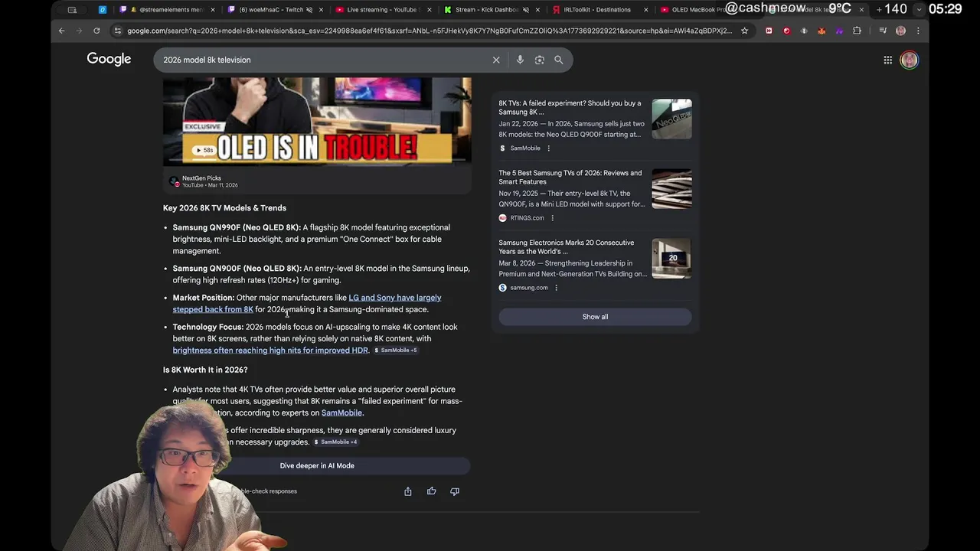The height and width of the screenshot is (551, 980).
Task: Click the 58s video duration badge
Action: tap(203, 150)
